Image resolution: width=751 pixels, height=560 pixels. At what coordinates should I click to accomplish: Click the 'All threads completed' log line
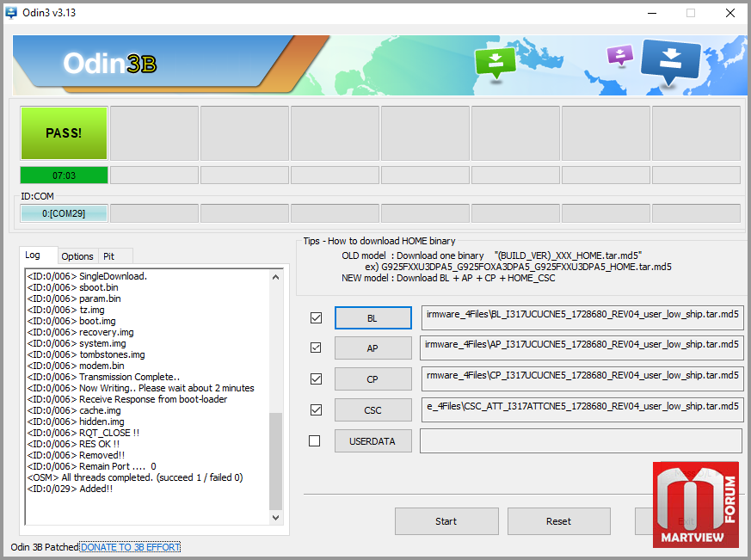click(135, 477)
